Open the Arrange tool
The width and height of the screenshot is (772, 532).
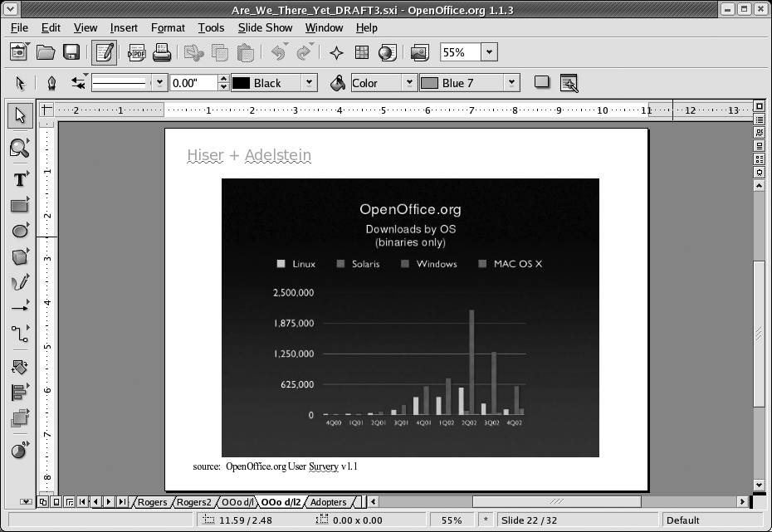[x=20, y=418]
